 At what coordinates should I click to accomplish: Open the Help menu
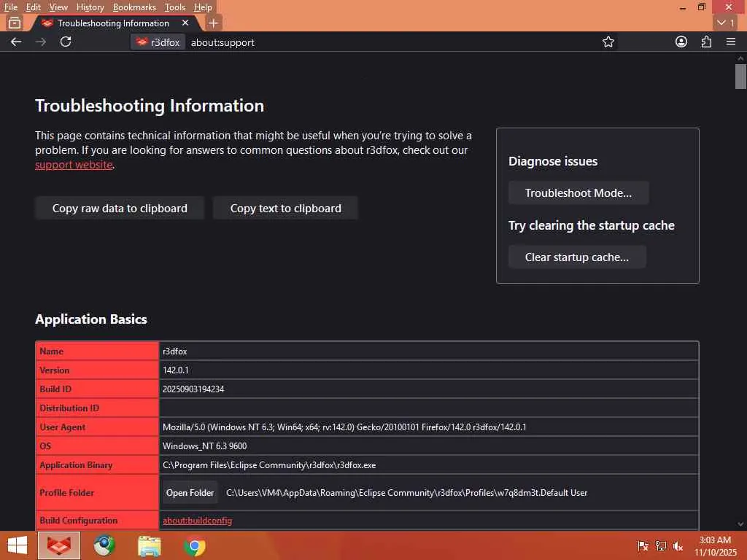pos(203,7)
